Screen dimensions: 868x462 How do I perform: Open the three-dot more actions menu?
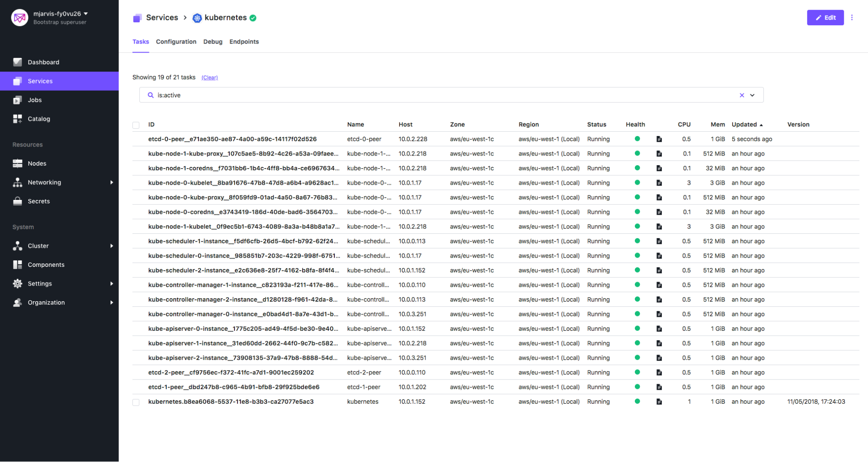point(851,17)
